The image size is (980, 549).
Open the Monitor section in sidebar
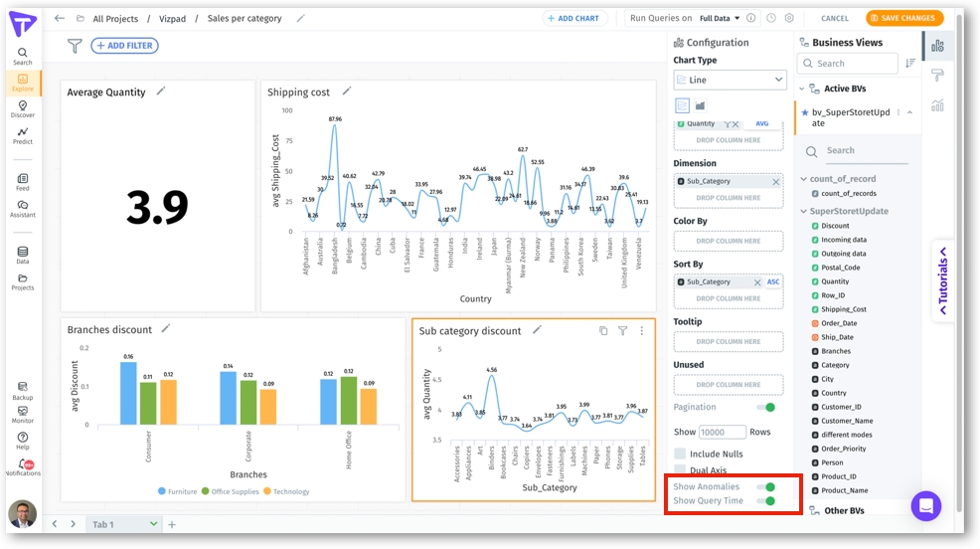[x=22, y=414]
